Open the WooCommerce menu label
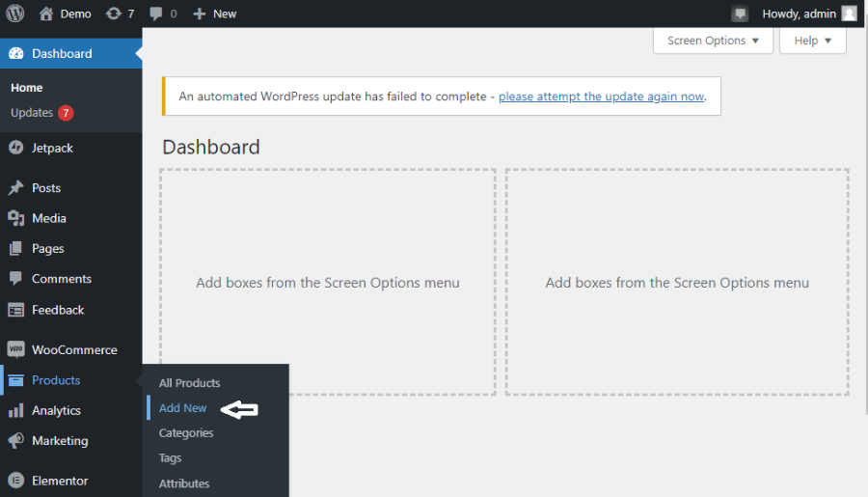The width and height of the screenshot is (868, 497). (74, 349)
